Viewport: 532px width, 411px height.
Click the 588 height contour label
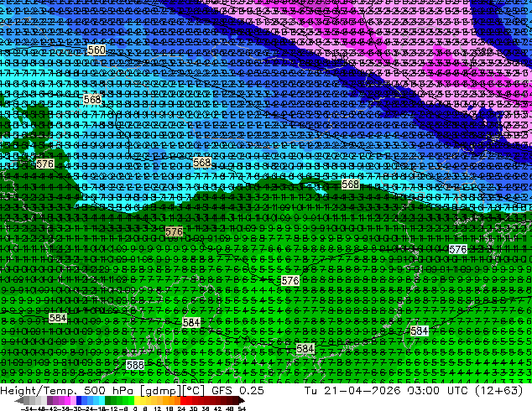pos(135,365)
